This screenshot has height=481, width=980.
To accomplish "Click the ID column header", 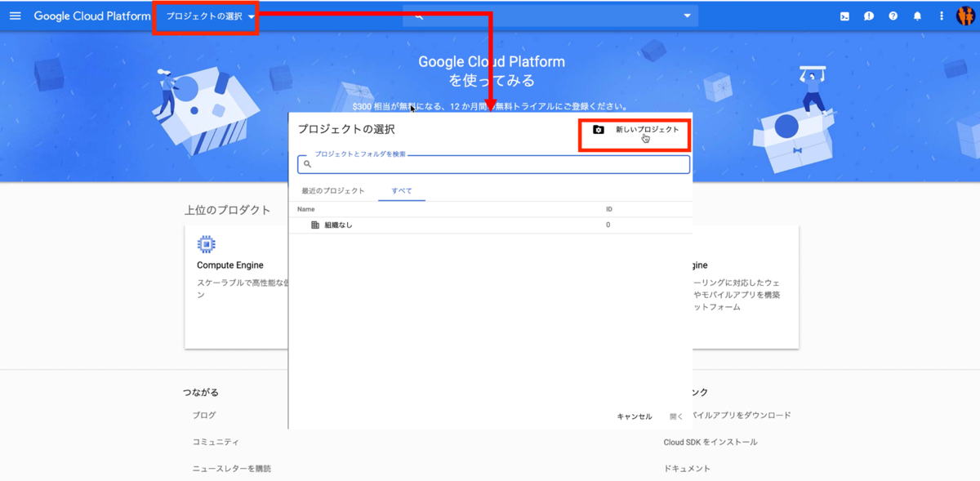I will tap(609, 210).
